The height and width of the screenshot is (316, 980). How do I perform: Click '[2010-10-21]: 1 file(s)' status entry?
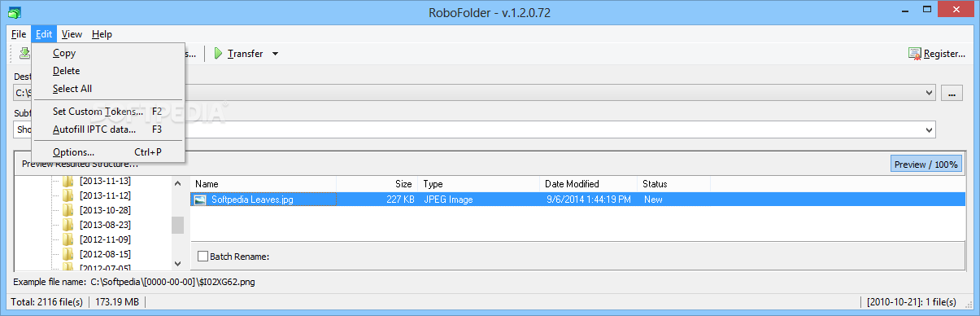[911, 302]
